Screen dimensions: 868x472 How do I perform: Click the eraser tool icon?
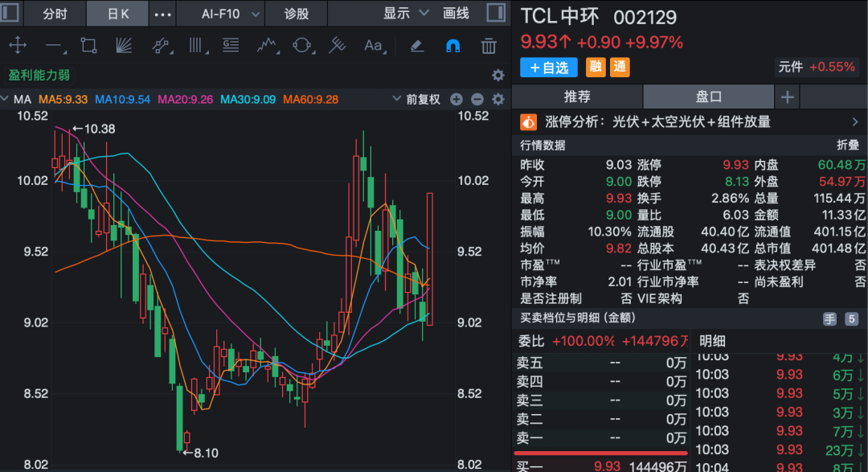pyautogui.click(x=417, y=45)
